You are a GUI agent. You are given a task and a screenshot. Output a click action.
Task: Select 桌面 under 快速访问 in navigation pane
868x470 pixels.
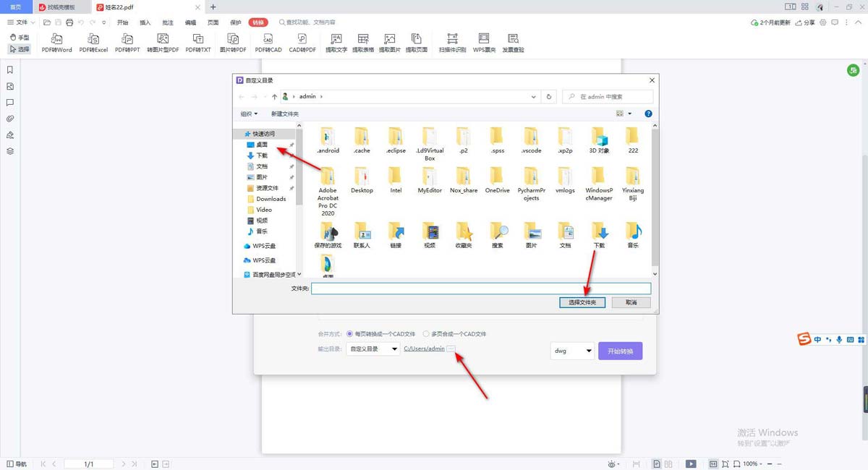[262, 145]
